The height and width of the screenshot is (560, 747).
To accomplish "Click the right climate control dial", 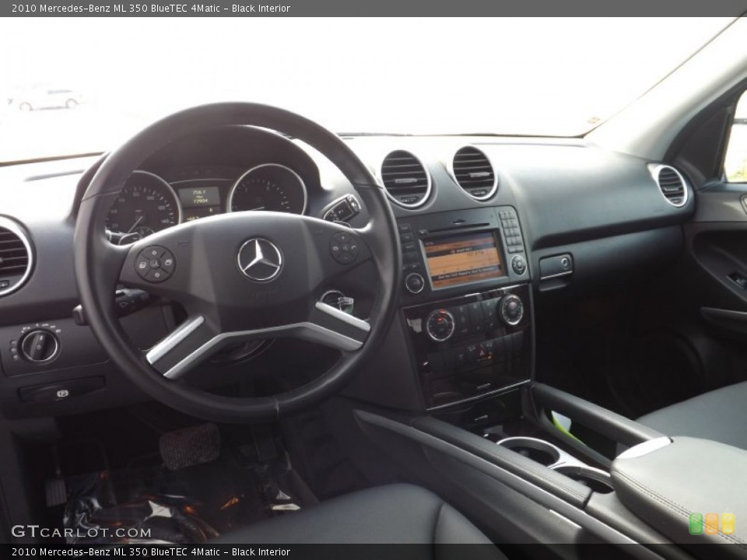I will pos(511,310).
